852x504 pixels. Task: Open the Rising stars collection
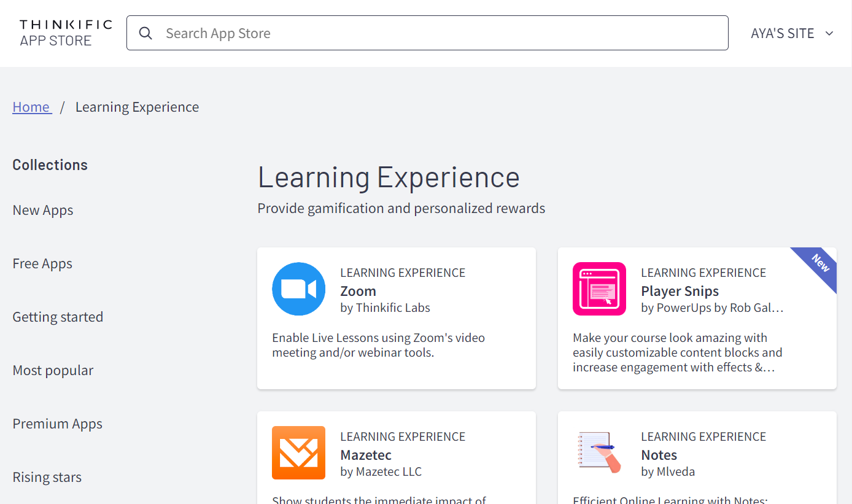point(47,477)
